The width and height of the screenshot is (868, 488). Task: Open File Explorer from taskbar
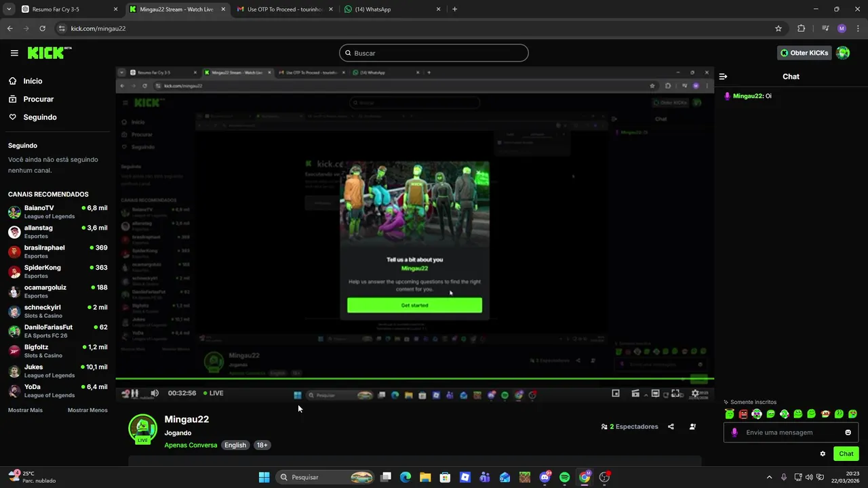425,477
